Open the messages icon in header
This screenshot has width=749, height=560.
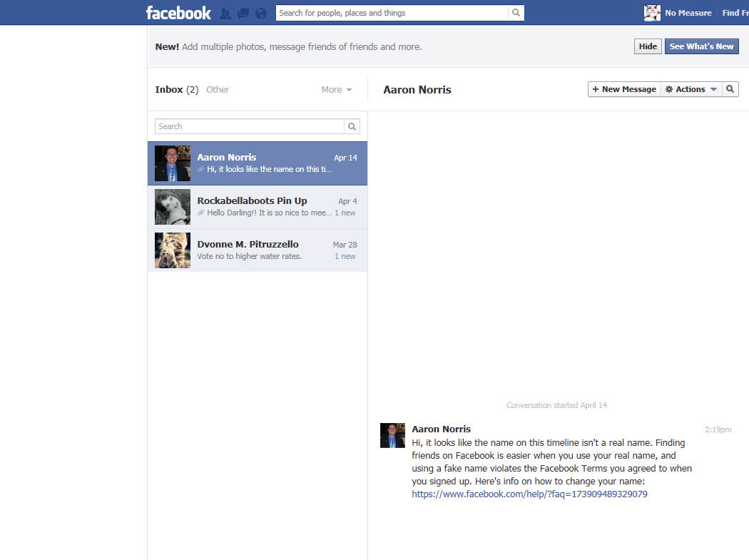point(243,13)
